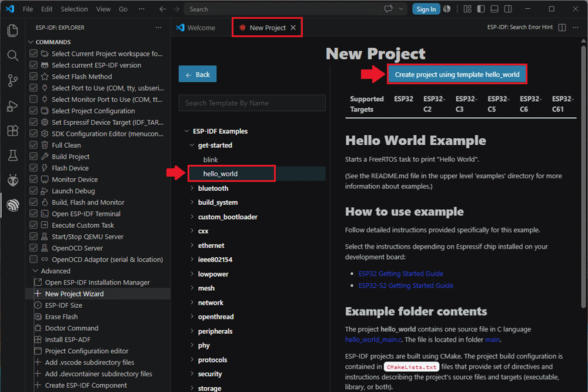The image size is (588, 392).
Task: Enable the OpenOCD Adaptor checkbox
Action: (x=34, y=260)
